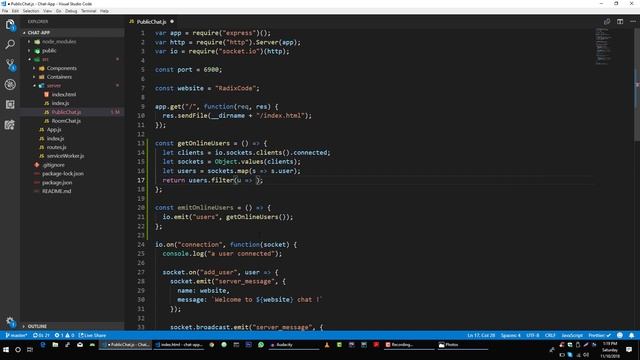Screen dimensions: 640x360
Task: Click the taskbar clock showing Saturday
Action: 610,350
